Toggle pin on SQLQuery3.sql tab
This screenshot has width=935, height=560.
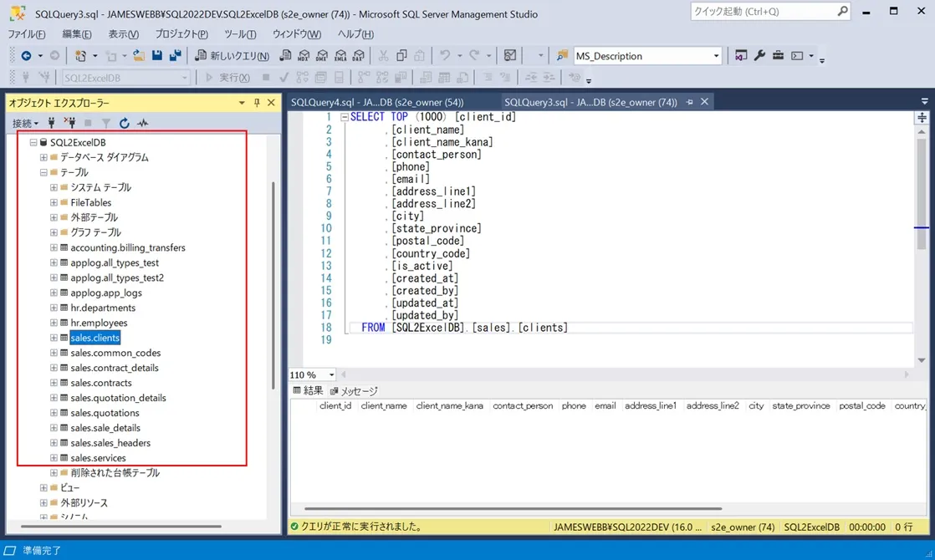(x=690, y=102)
